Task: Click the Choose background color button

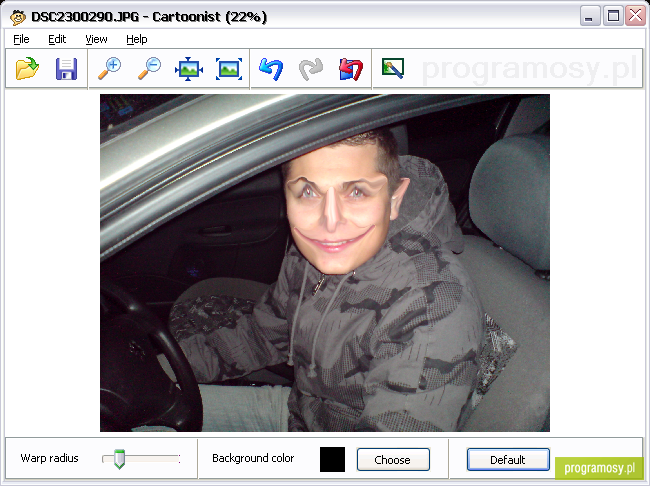Action: [393, 459]
